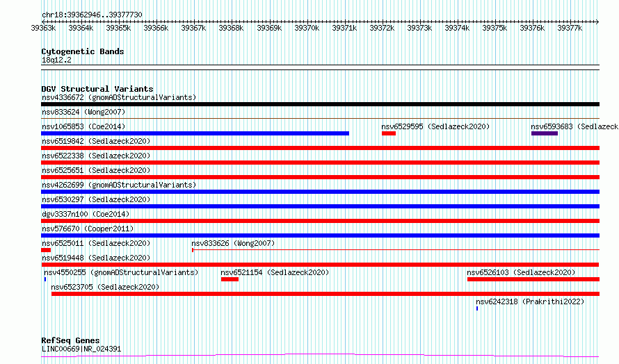
Task: Select the blue nsv576670 variant bar
Action: pyautogui.click(x=320, y=235)
